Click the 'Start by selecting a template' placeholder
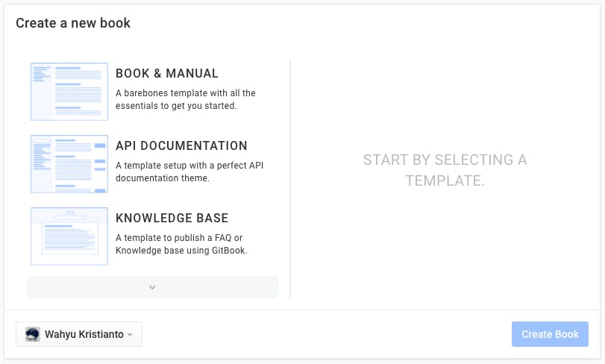Viewport: 605px width, 364px height. tap(445, 170)
